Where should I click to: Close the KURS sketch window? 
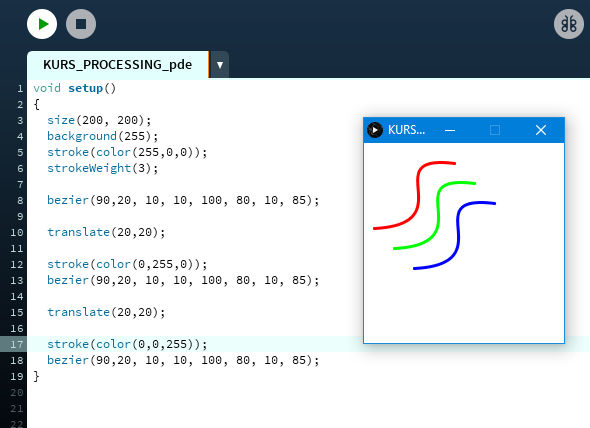tap(541, 130)
